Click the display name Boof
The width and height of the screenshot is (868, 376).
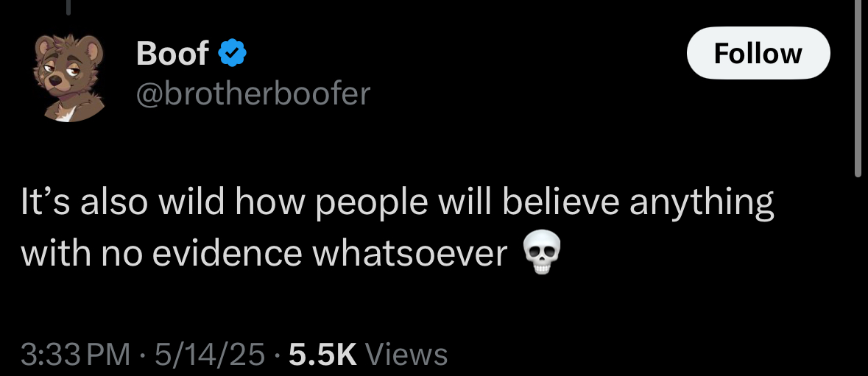(172, 54)
